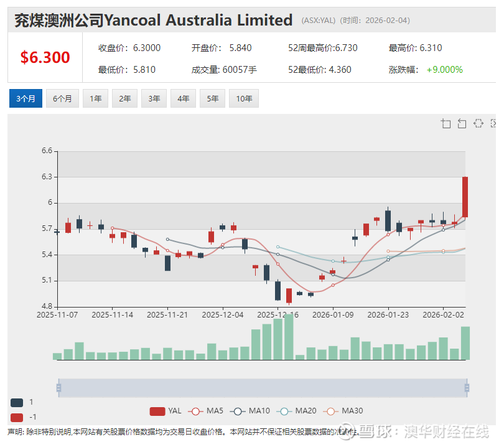Click 52周最高价:6.730 text

[323, 48]
